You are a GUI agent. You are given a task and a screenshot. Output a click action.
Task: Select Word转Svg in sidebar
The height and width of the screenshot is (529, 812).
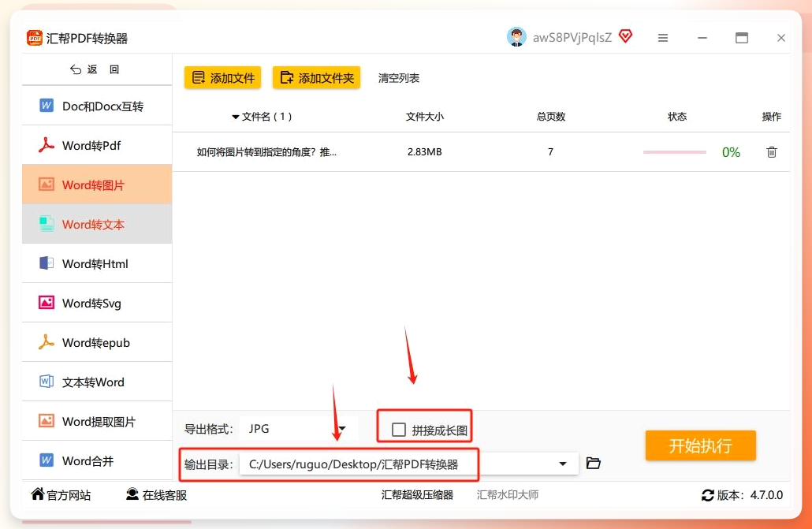point(97,303)
